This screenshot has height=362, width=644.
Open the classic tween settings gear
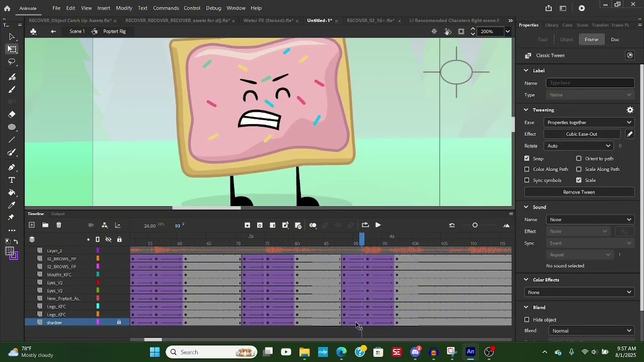[x=630, y=110]
